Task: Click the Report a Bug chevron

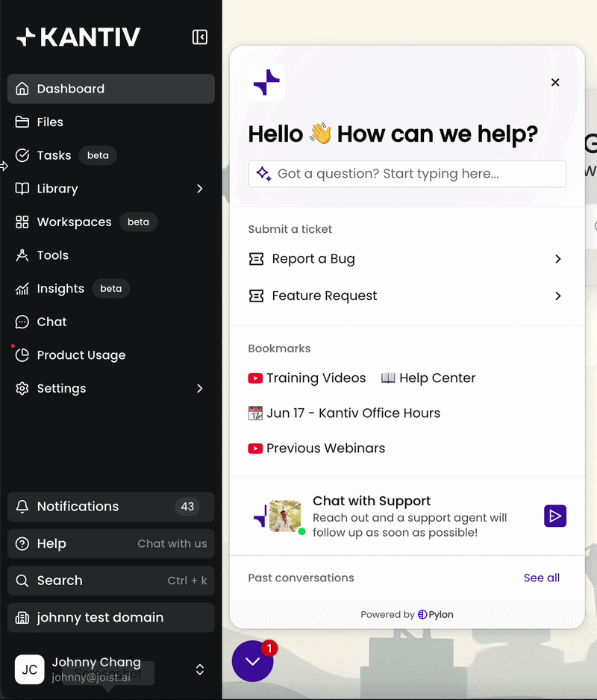Action: (x=557, y=259)
